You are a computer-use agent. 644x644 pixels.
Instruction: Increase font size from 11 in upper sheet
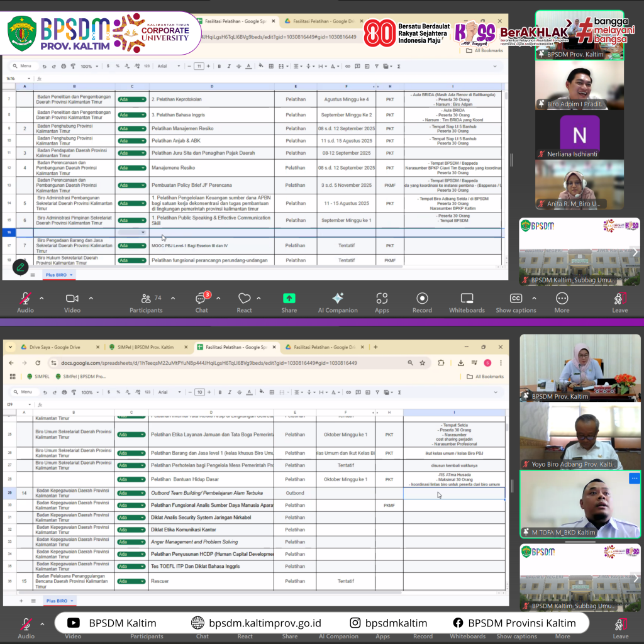[x=208, y=66]
